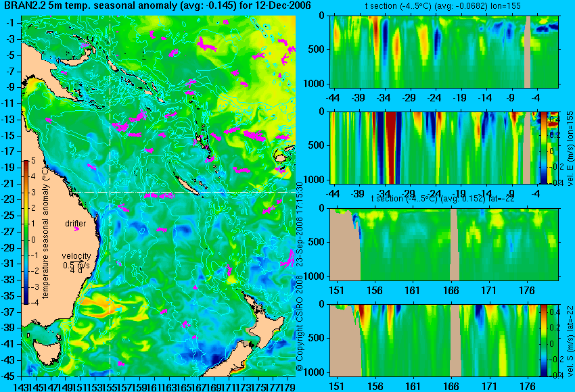Click '-44' on the top temperature section axis
575x392 pixels.
tap(333, 98)
